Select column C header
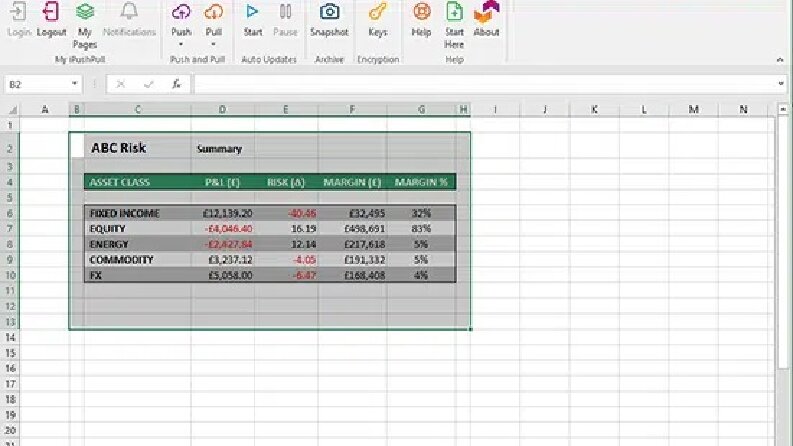Viewport: 793px width, 446px height. [x=138, y=109]
